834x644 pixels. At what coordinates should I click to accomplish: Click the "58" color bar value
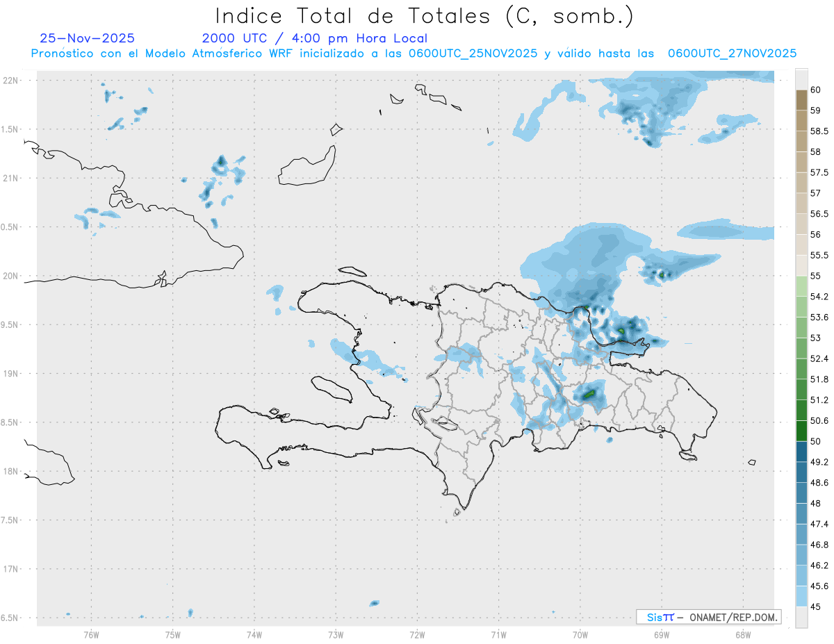(x=816, y=151)
